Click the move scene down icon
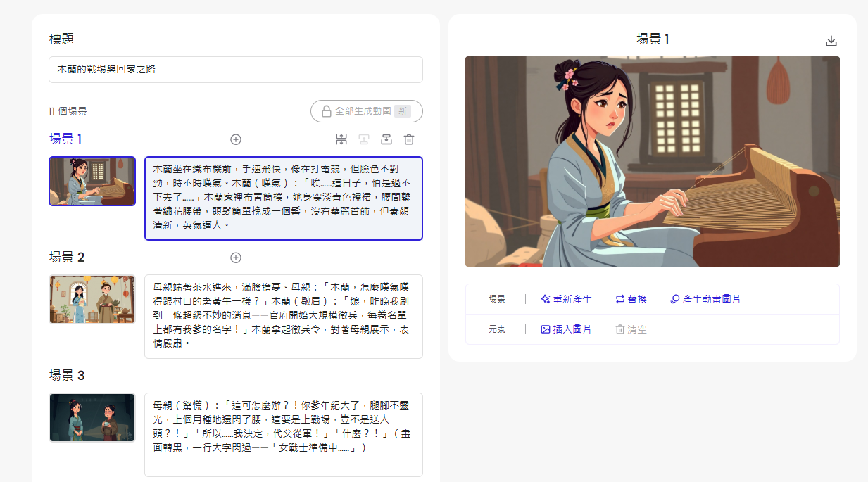 pos(386,139)
